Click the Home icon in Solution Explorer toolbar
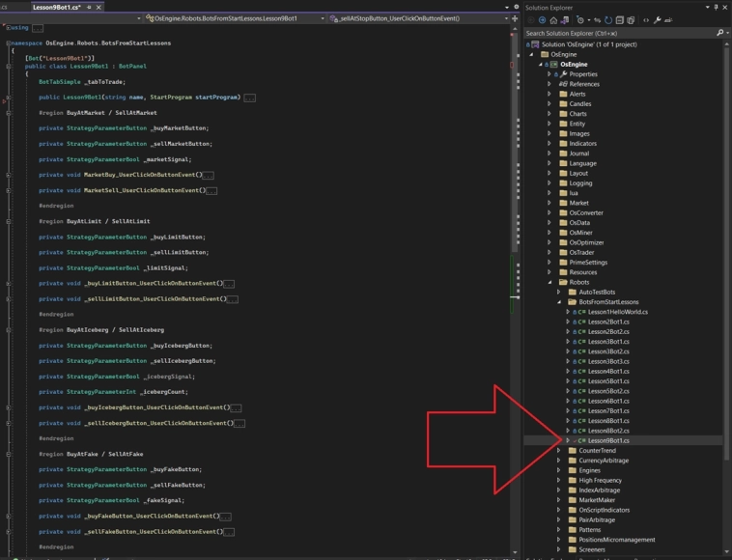This screenshot has height=560, width=732. (x=554, y=19)
